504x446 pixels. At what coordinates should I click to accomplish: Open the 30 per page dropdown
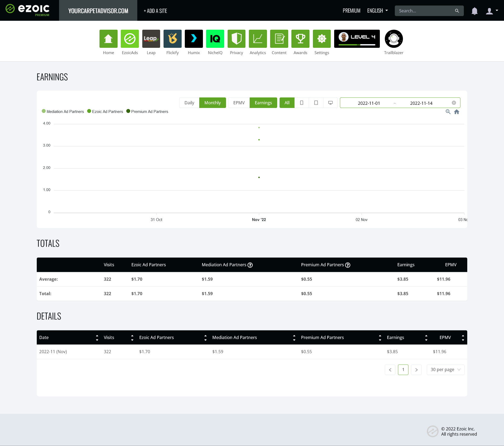[445, 370]
